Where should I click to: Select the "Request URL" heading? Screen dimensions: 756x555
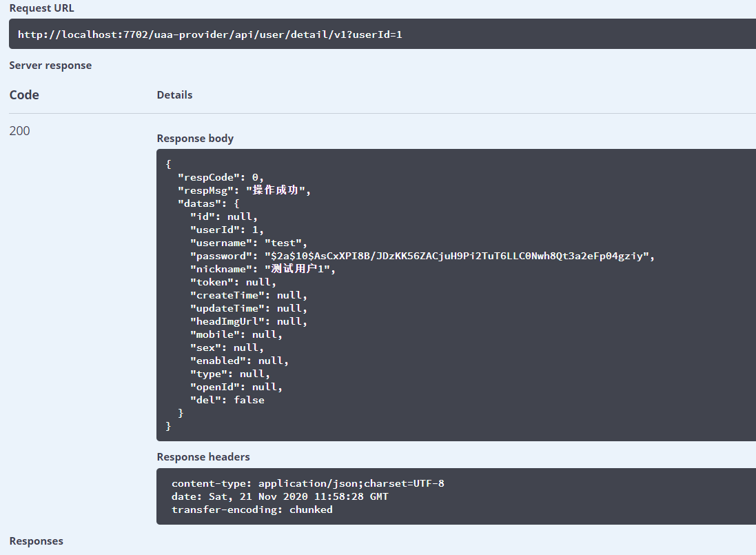tap(41, 8)
